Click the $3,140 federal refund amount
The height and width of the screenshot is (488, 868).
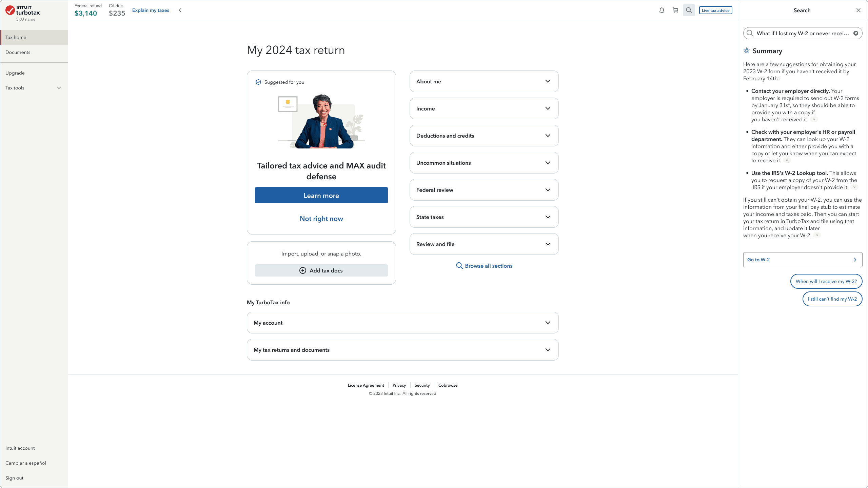coord(86,13)
